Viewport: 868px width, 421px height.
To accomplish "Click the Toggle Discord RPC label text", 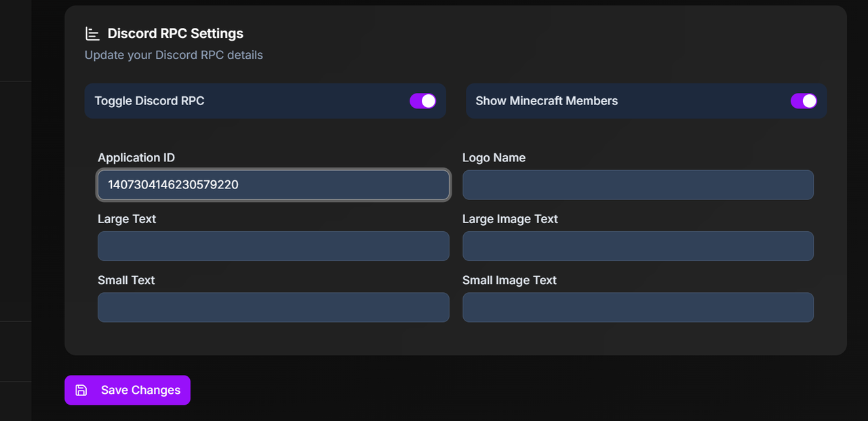I will click(149, 101).
